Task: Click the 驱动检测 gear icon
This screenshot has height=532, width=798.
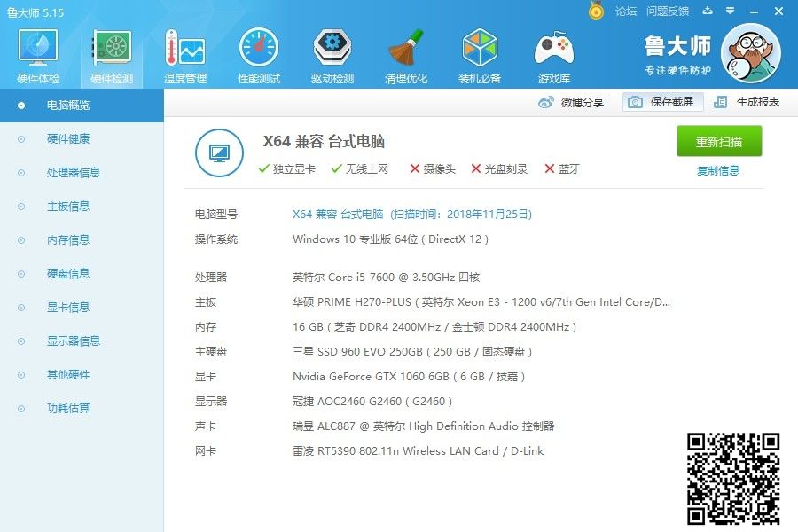Action: point(332,50)
